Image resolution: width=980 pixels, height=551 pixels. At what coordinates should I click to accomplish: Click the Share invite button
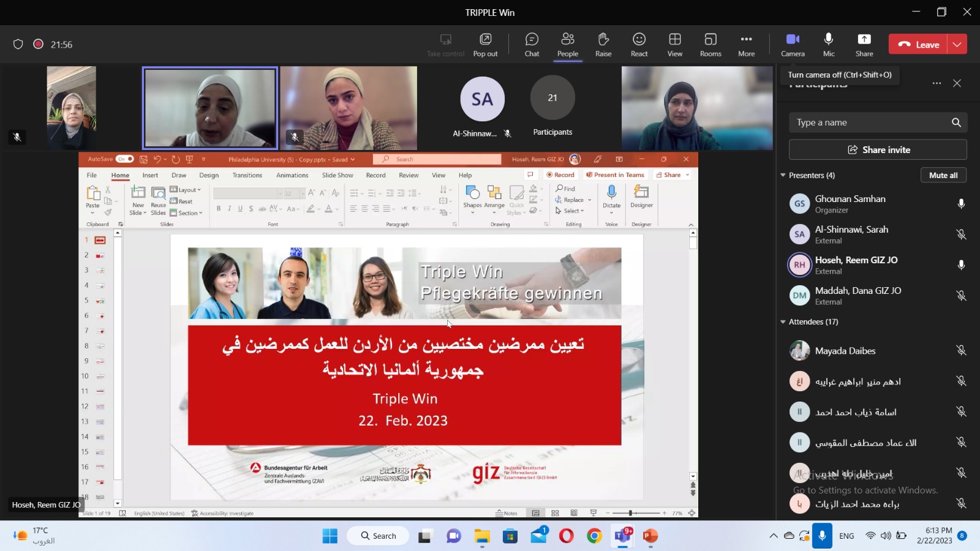point(878,150)
